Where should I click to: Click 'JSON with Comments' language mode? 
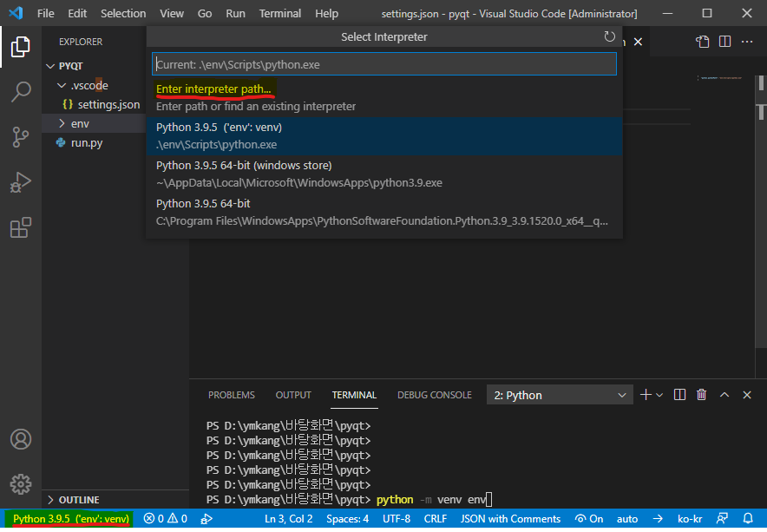[510, 519]
